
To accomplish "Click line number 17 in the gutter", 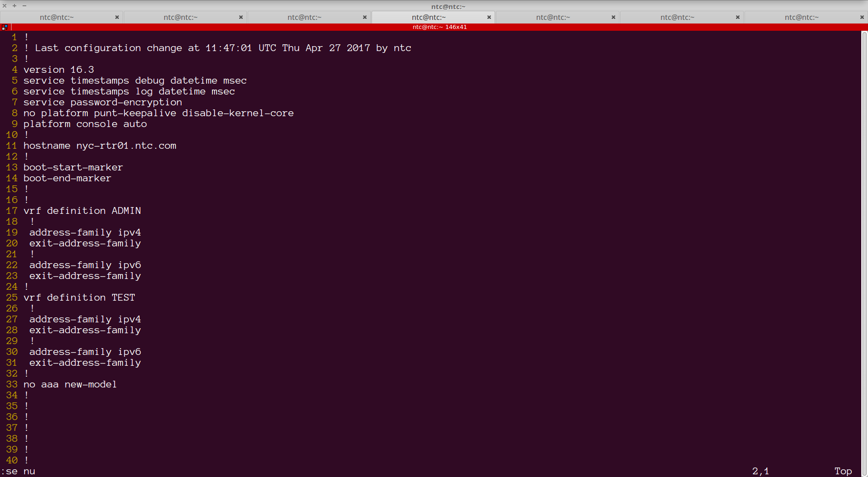I will click(x=11, y=211).
